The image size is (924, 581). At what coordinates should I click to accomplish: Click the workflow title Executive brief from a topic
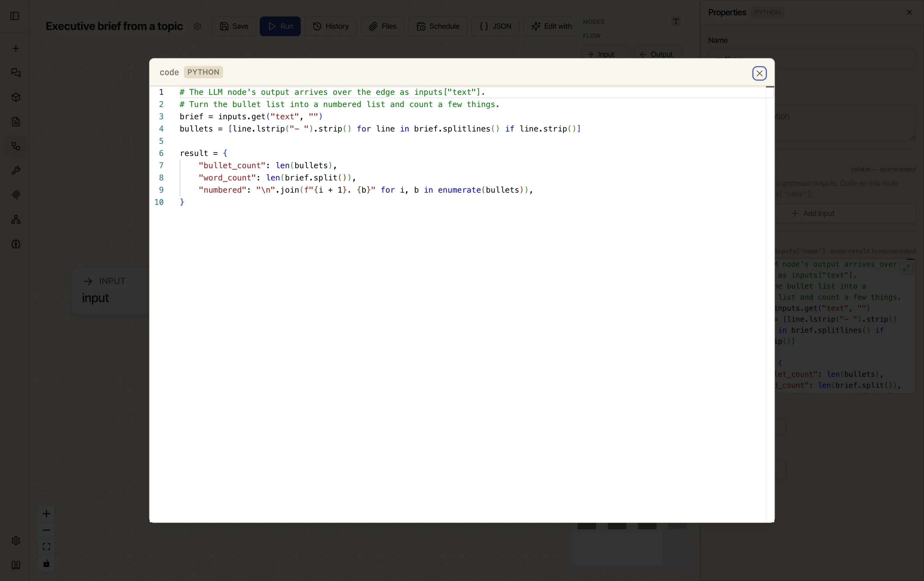114,27
